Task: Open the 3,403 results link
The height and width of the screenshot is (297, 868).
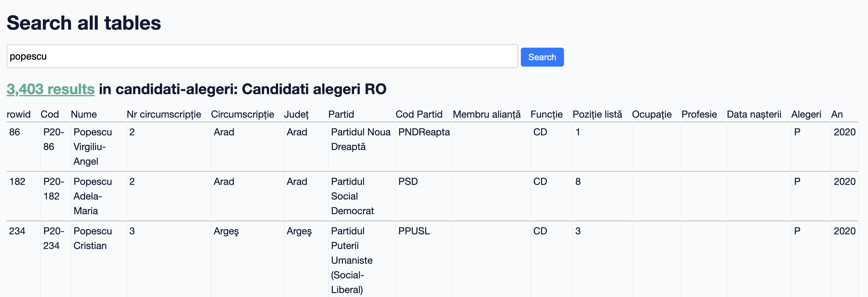Action: 50,89
